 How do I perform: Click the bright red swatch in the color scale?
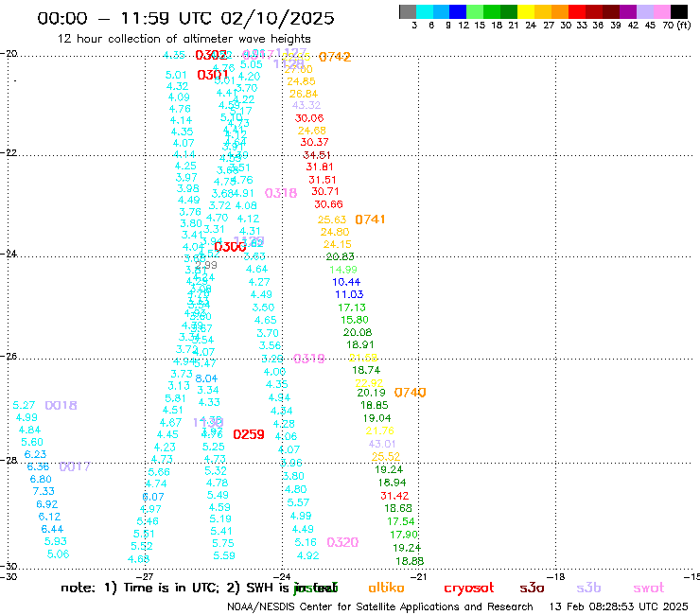[x=577, y=11]
